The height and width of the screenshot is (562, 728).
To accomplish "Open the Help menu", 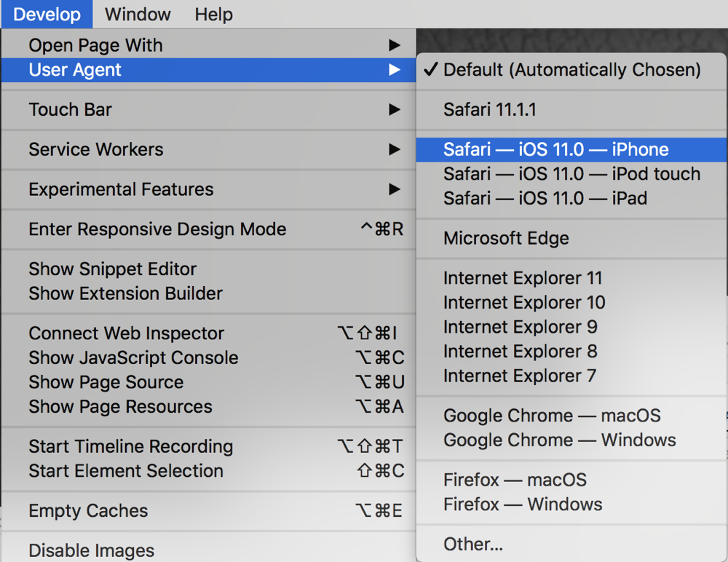I will tap(213, 15).
